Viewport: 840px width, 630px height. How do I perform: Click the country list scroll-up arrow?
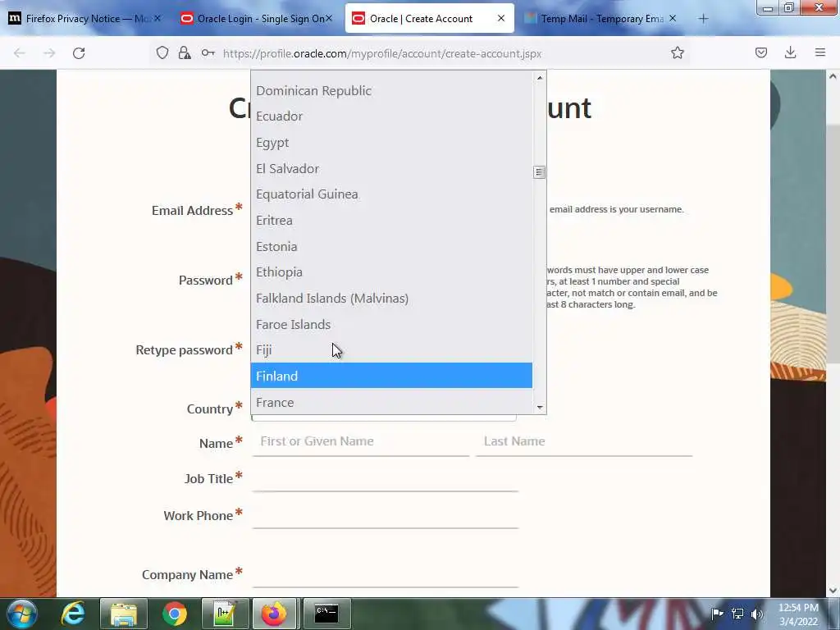tap(540, 78)
